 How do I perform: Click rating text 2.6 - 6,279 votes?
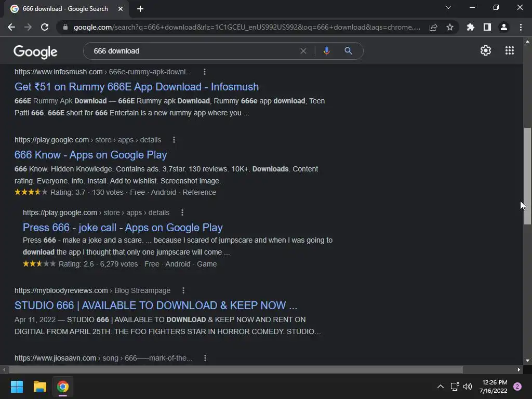coord(98,264)
